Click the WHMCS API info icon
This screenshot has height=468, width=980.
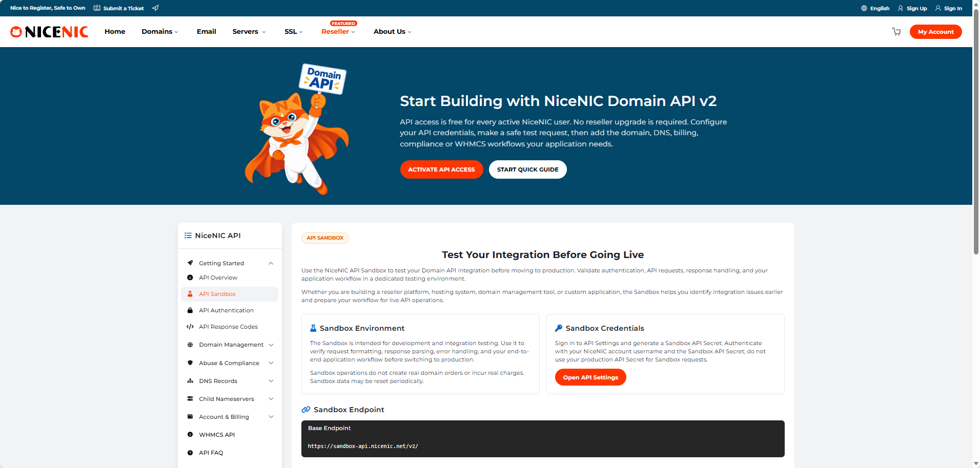point(190,435)
